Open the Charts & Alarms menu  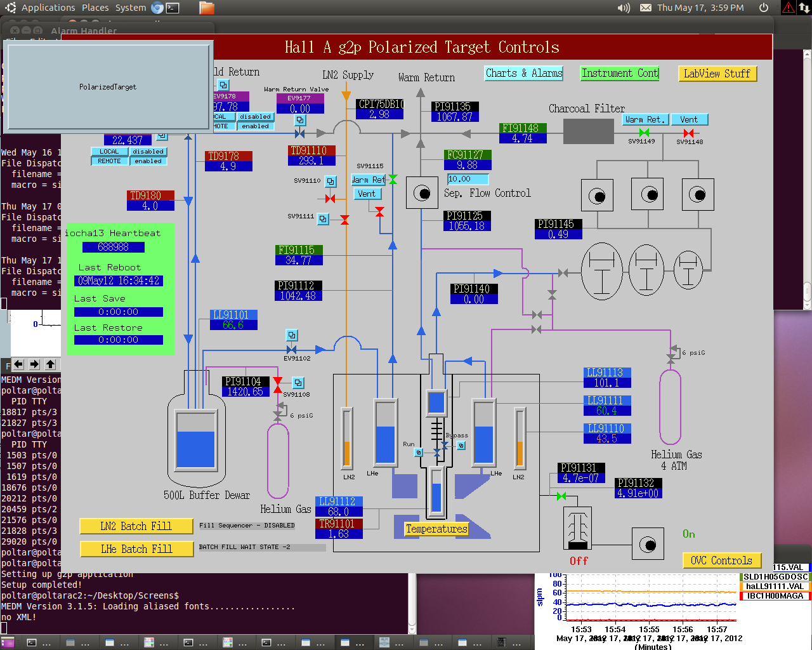524,73
